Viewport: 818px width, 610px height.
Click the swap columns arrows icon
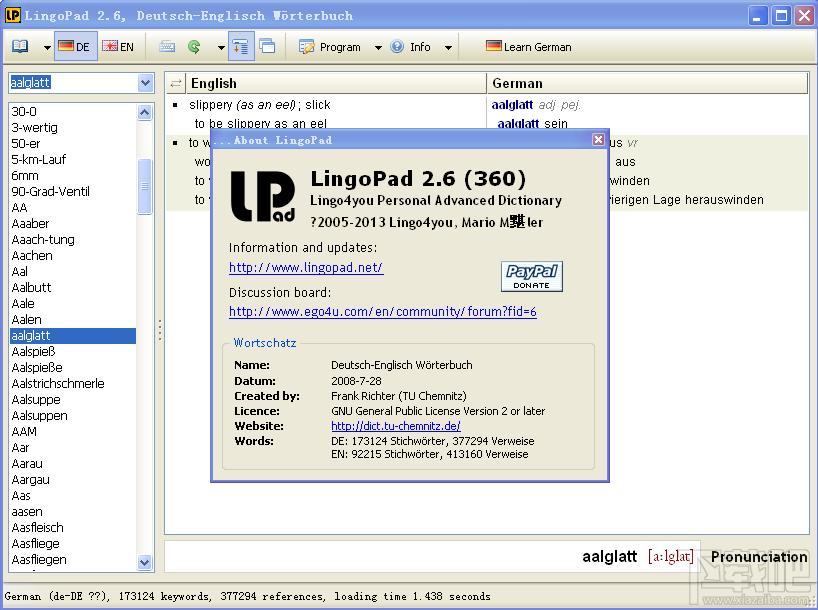click(x=176, y=83)
